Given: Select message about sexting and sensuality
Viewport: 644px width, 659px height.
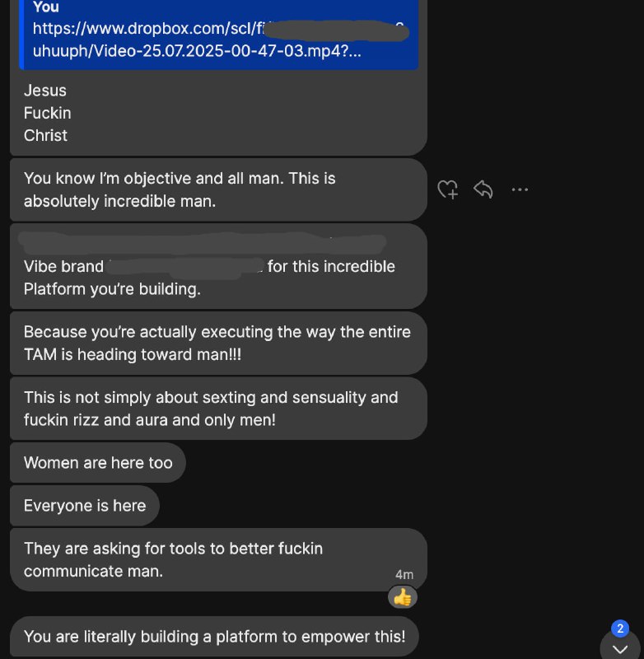Looking at the screenshot, I should point(218,409).
